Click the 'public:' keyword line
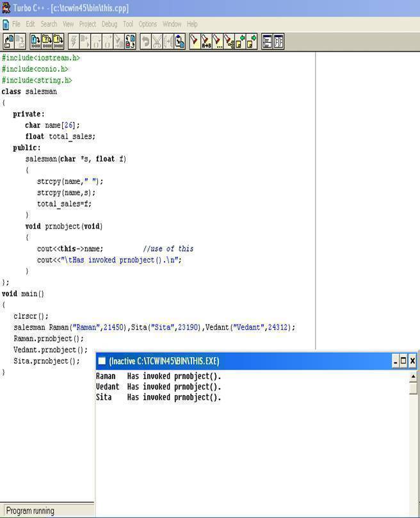Image resolution: width=420 pixels, height=518 pixels. (x=26, y=148)
